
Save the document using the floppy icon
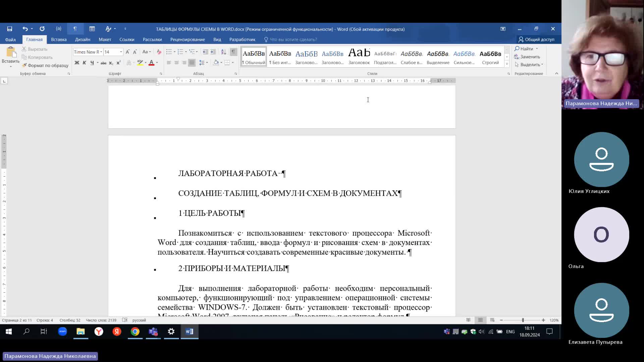(x=10, y=29)
